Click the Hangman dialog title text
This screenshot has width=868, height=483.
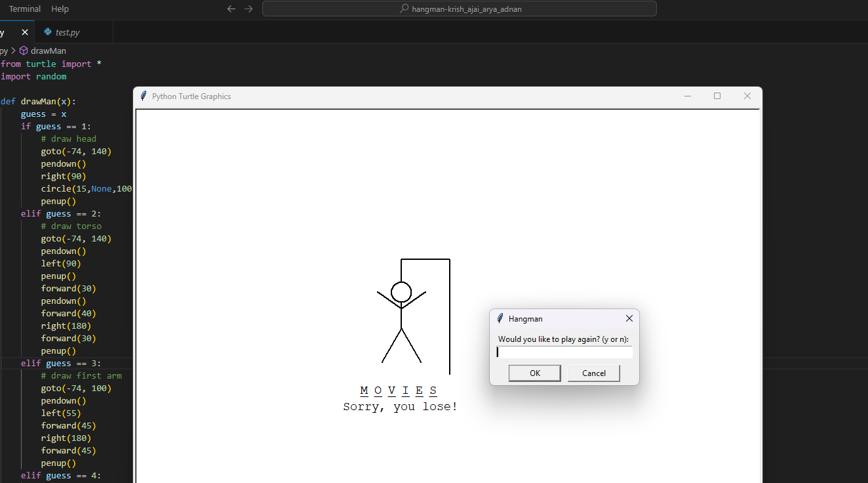click(x=525, y=318)
